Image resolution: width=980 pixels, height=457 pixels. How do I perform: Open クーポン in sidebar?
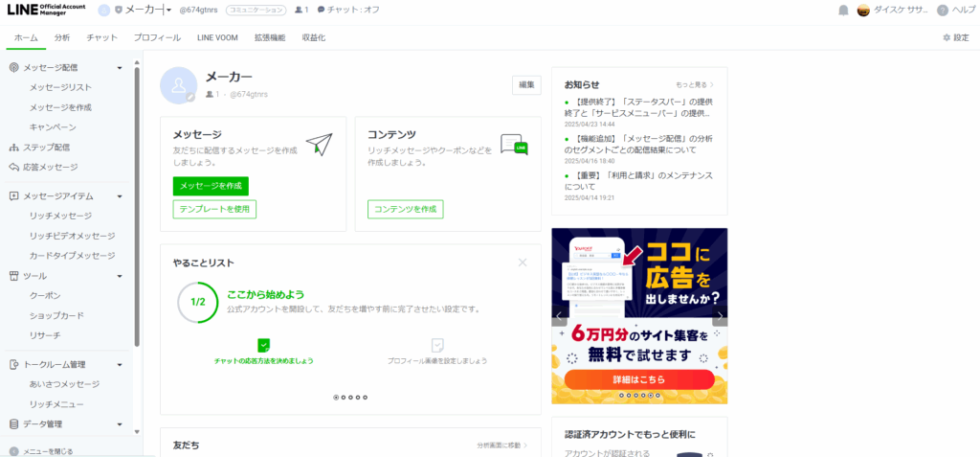click(x=45, y=295)
